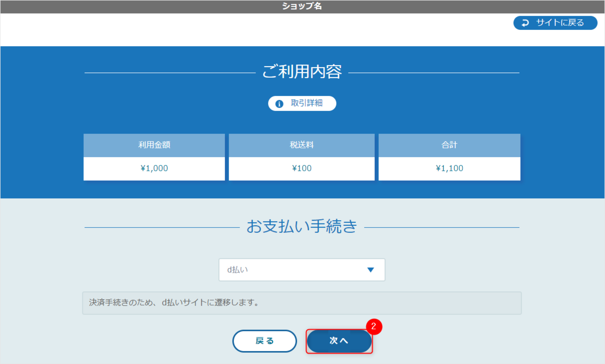Click the downward triangle on the payment selector
This screenshot has width=605, height=364.
point(371,270)
